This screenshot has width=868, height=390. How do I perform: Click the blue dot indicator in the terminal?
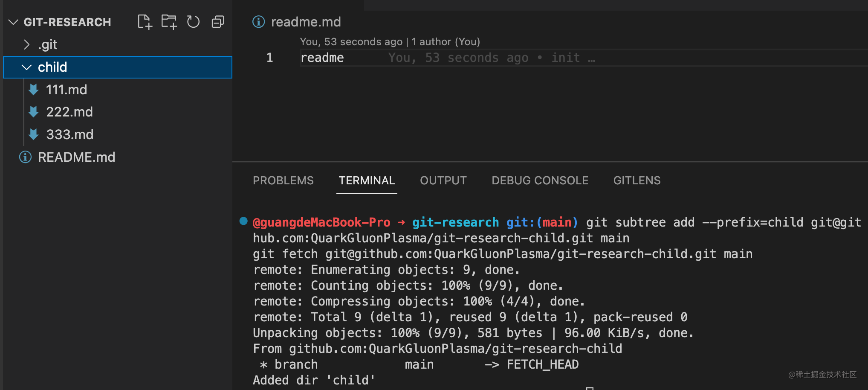tap(243, 221)
